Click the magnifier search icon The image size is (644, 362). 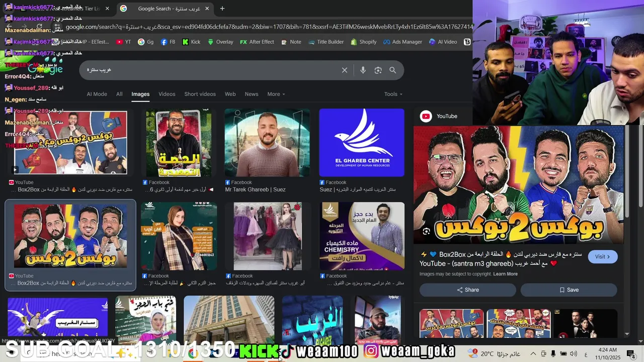click(x=393, y=70)
